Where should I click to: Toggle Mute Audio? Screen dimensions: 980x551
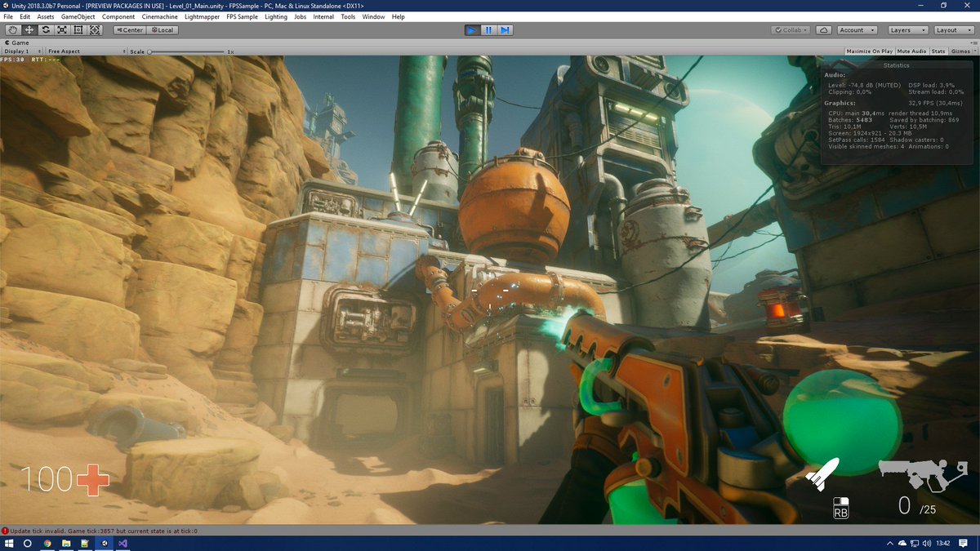(x=912, y=51)
